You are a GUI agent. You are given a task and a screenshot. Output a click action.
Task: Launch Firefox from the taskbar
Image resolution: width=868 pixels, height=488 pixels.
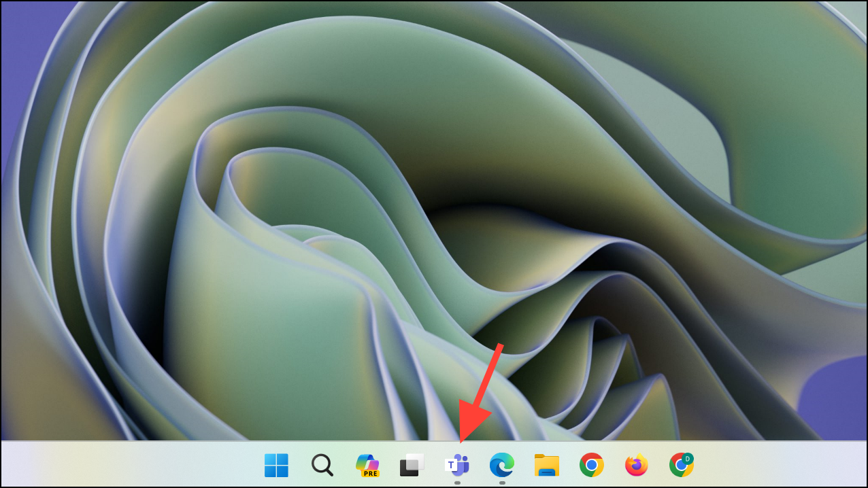pyautogui.click(x=637, y=466)
